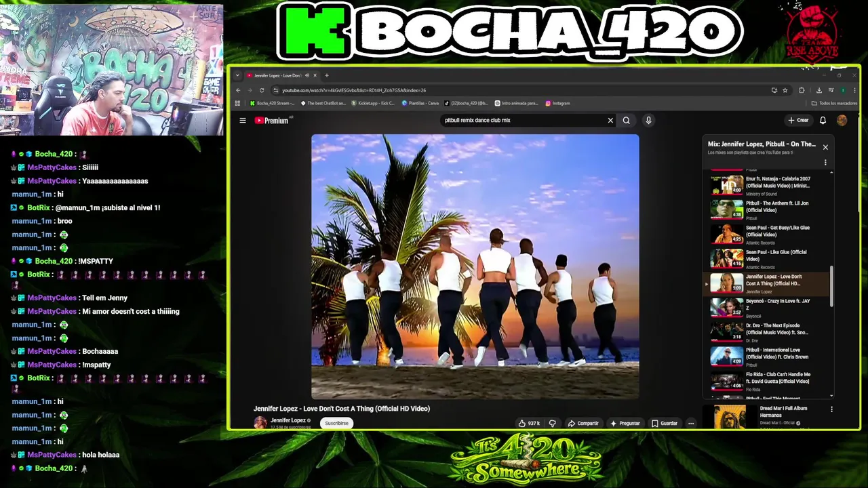
Task: Click the Suscribirse button
Action: pos(336,423)
